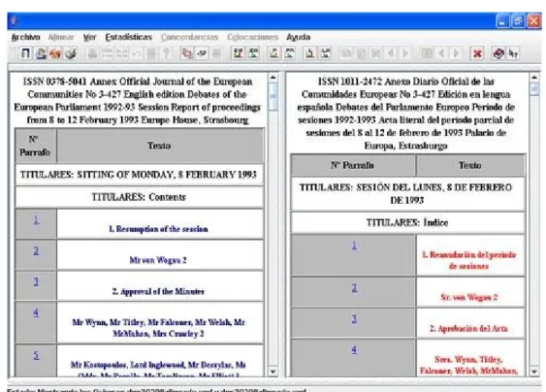Image resolution: width=546 pixels, height=392 pixels.
Task: Open the Ayuda menu
Action: 298,37
